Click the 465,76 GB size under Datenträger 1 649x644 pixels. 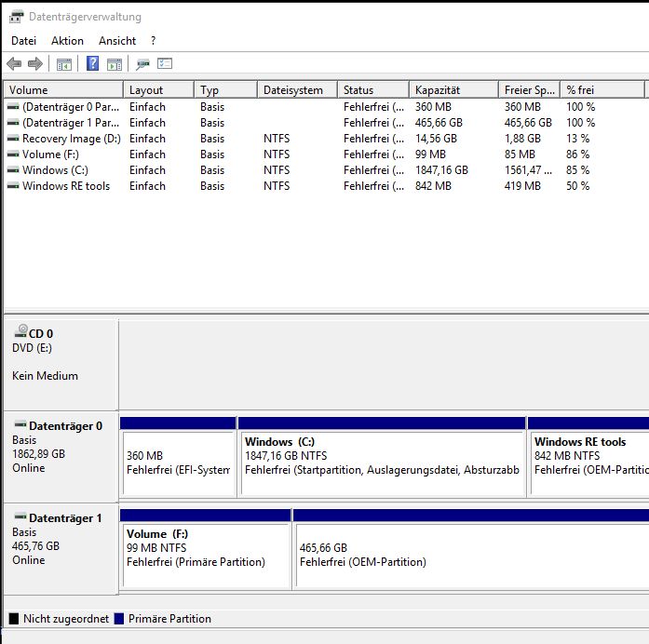pyautogui.click(x=35, y=546)
